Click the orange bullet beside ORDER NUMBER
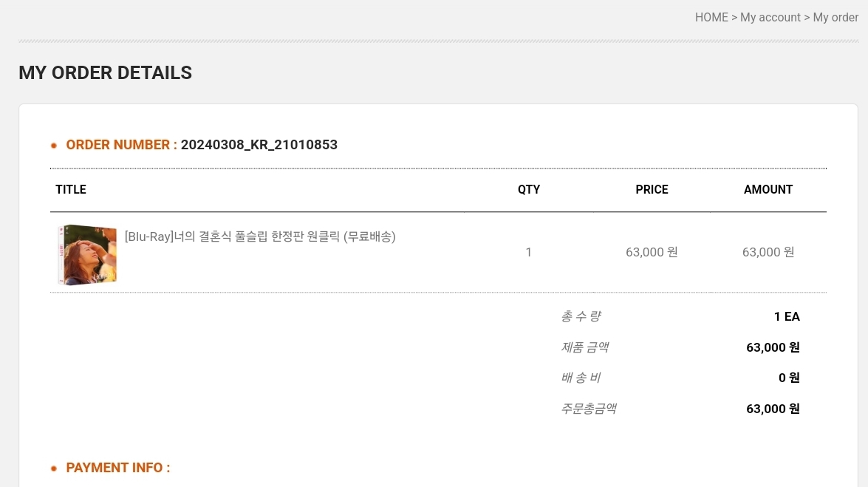Image resolution: width=868 pixels, height=487 pixels. pyautogui.click(x=54, y=146)
